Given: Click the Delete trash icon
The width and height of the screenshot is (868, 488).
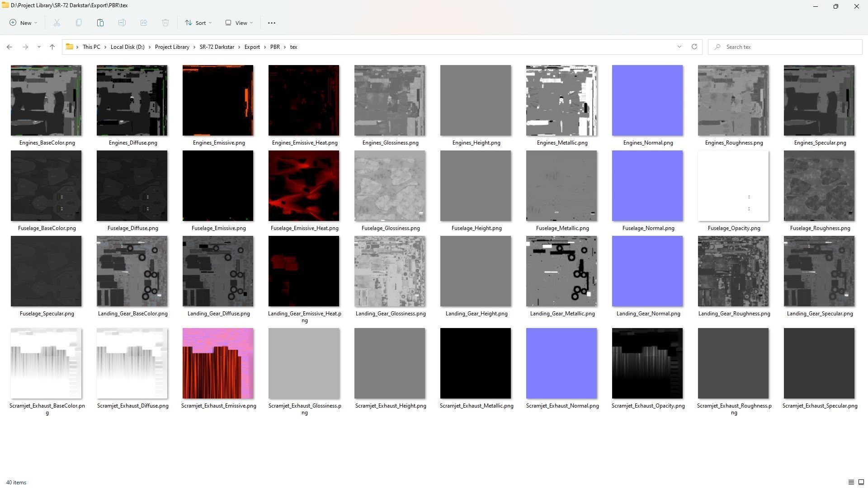Looking at the screenshot, I should tap(165, 23).
